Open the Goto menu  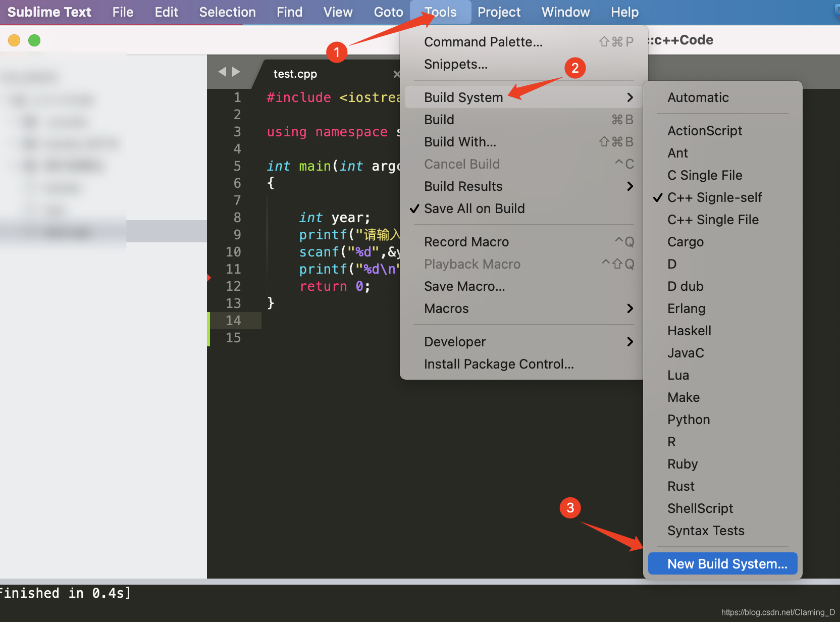pos(388,12)
